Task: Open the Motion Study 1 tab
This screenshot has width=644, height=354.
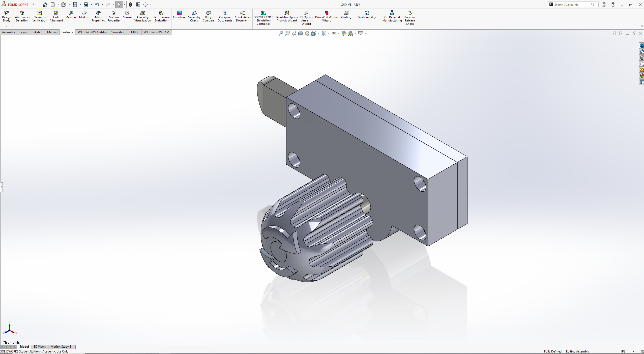Action: (61, 347)
